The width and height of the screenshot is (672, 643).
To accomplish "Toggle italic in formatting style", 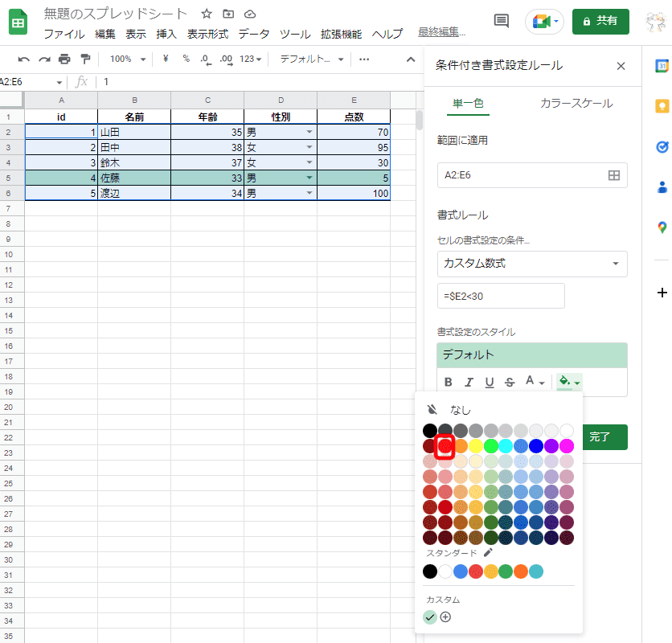I will (469, 382).
